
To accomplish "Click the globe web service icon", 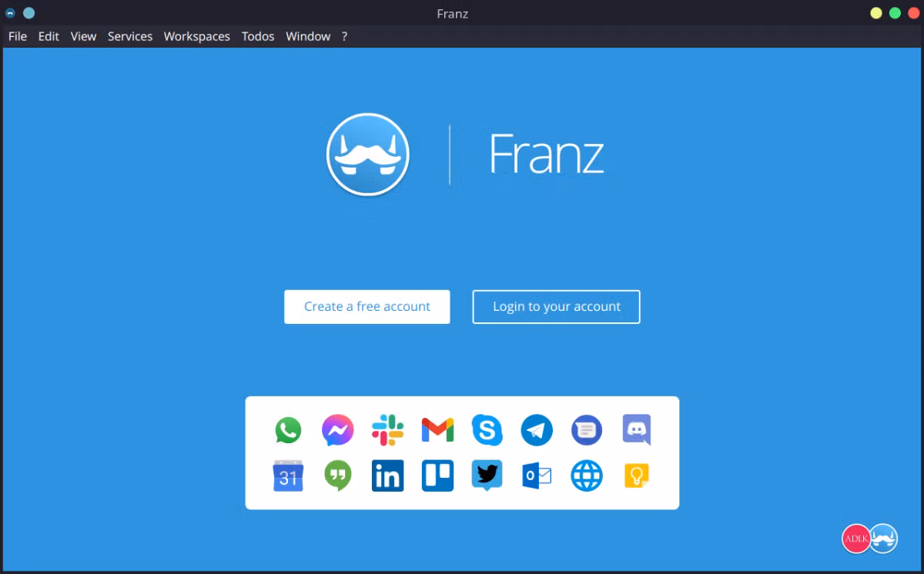I will click(x=587, y=476).
